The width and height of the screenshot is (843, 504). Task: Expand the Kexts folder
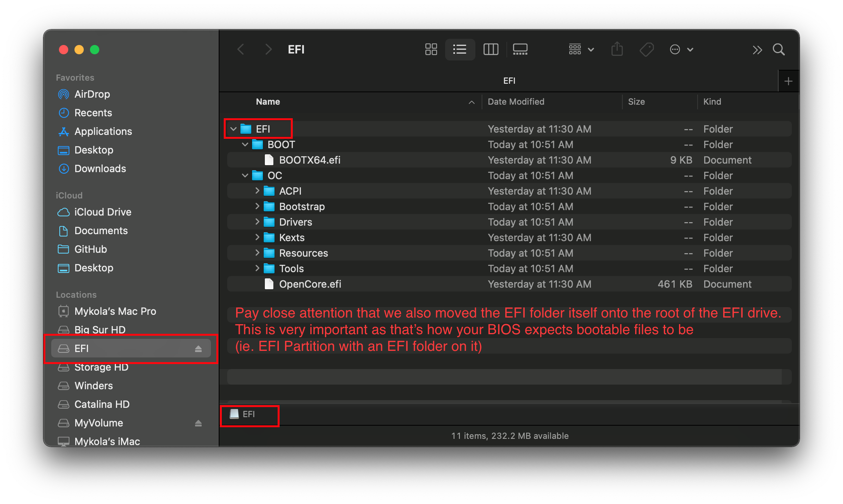tap(257, 237)
